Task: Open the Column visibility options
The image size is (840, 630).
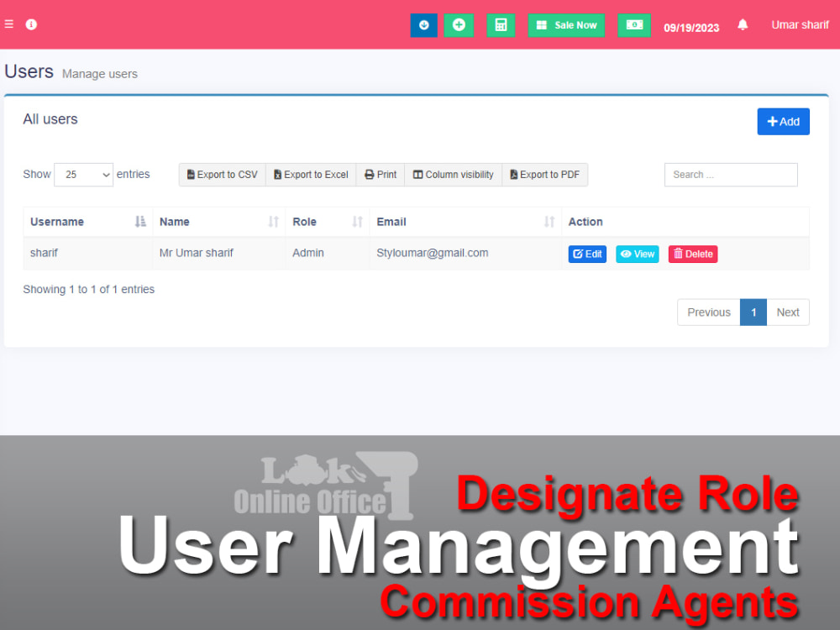Action: [x=454, y=175]
